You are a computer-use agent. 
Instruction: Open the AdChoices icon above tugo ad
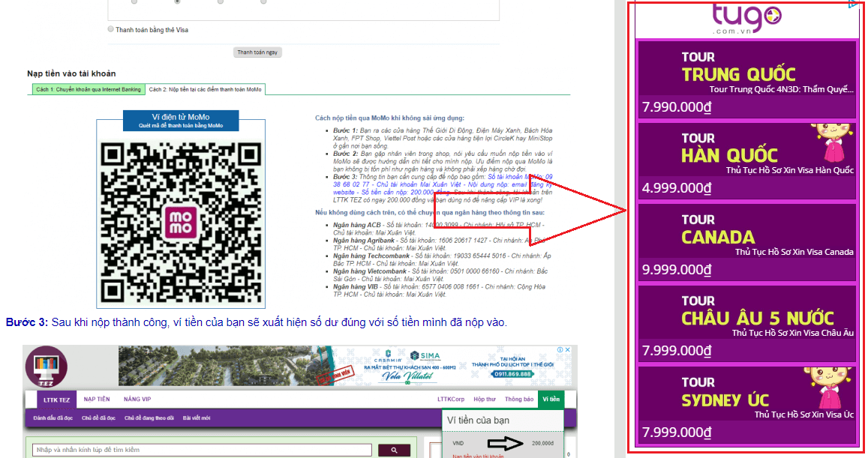coord(853,4)
